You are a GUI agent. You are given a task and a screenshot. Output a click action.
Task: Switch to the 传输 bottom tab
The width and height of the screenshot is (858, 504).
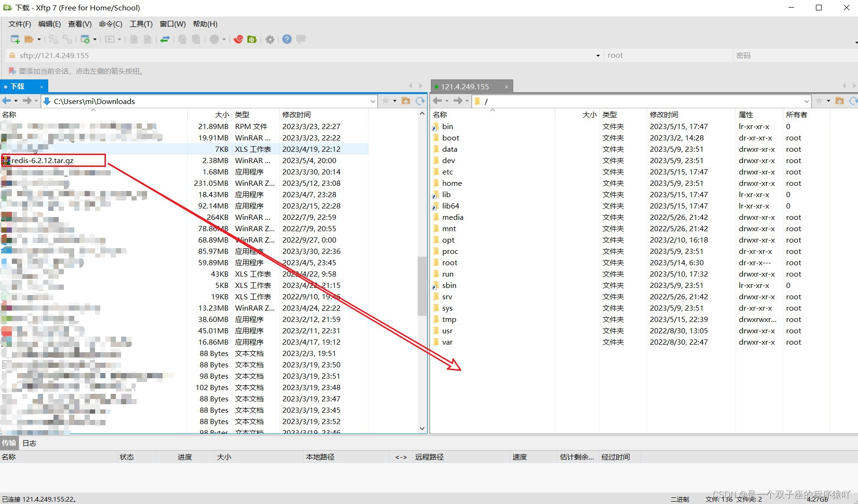9,443
